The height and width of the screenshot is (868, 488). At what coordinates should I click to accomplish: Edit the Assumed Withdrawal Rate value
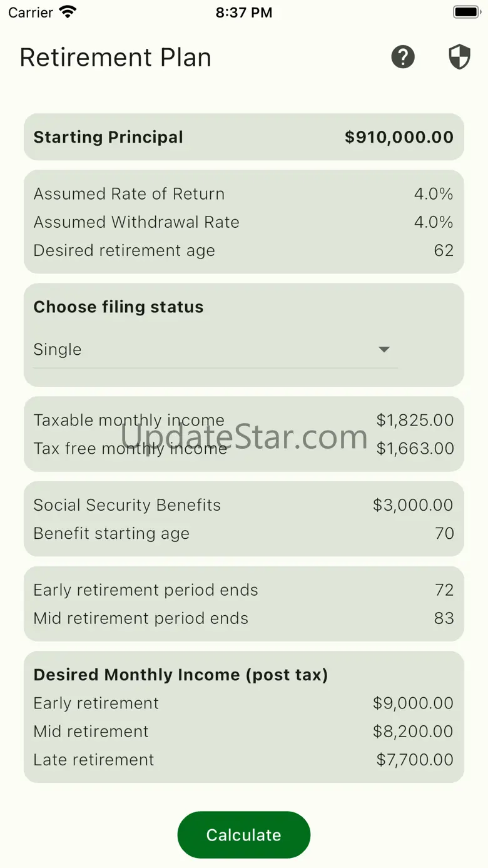tap(433, 222)
